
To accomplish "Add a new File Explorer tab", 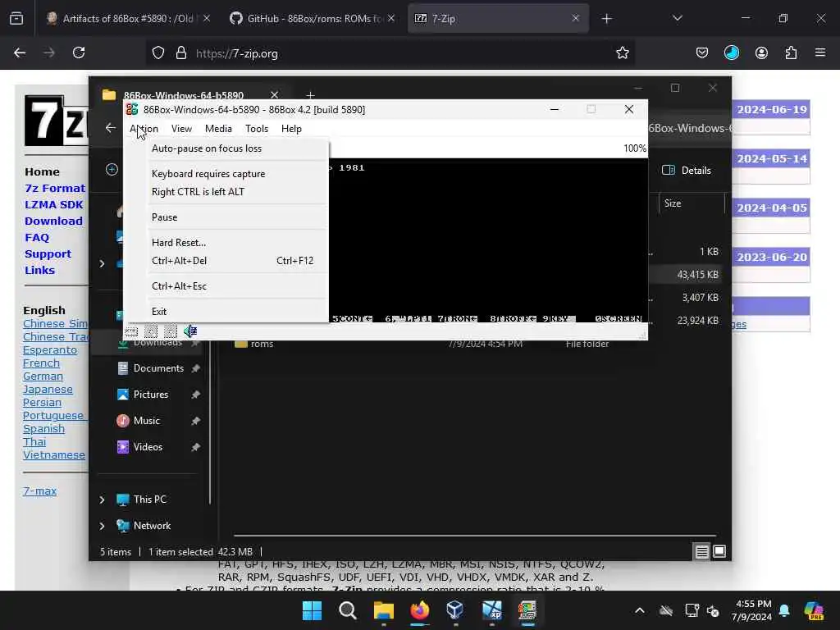I will 310,95.
